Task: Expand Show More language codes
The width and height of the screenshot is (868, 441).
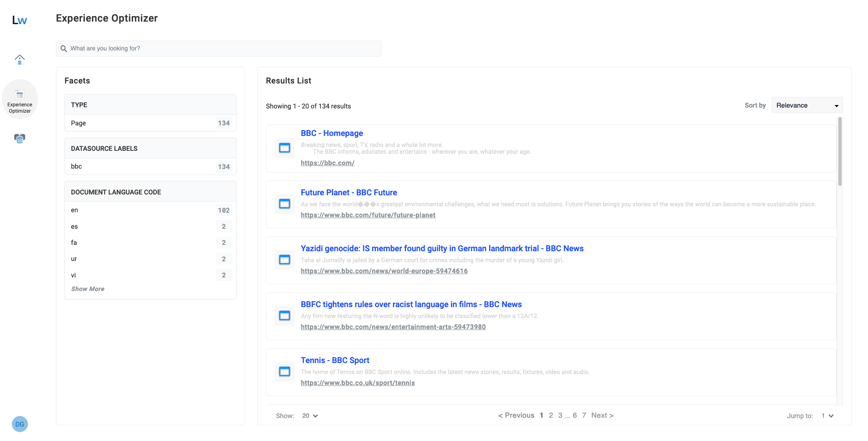Action: pos(87,288)
